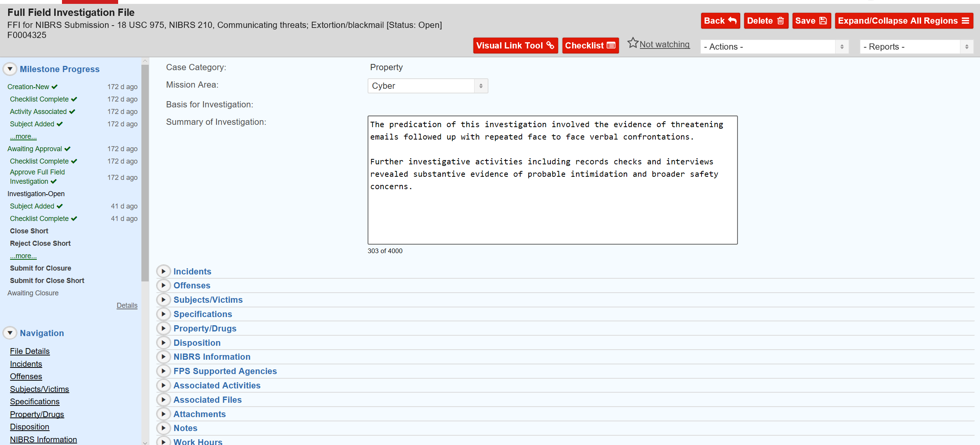The image size is (980, 445).
Task: Expand the Subjects/Victims region arrow
Action: pyautogui.click(x=163, y=300)
